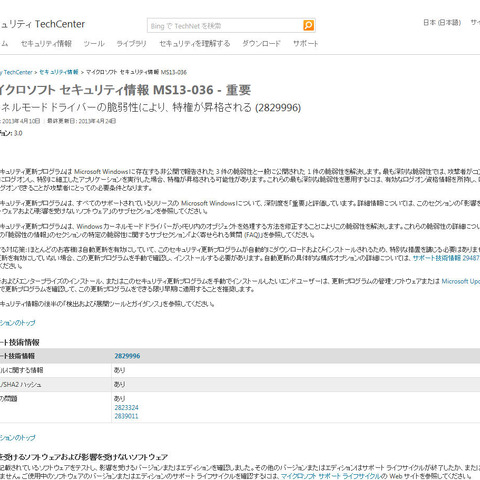
Task: Click TechCenter breadcrumb link
Action: coord(16,72)
